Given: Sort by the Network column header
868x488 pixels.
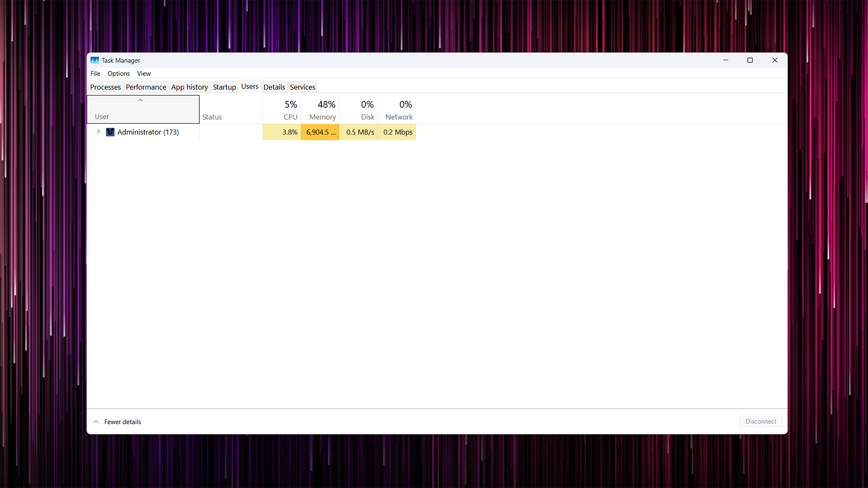Looking at the screenshot, I should coord(396,109).
